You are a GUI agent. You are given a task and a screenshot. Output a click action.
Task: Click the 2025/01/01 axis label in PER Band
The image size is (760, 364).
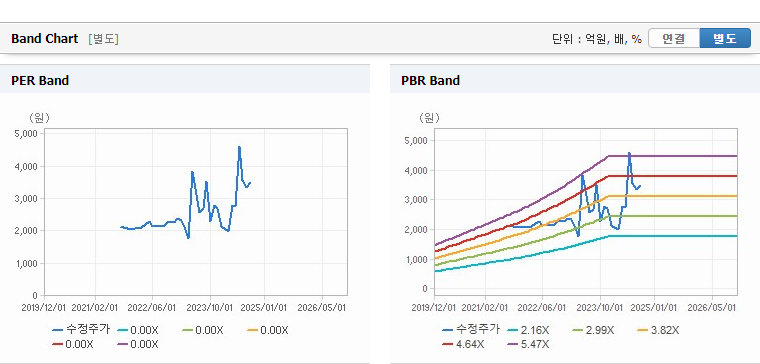click(264, 308)
